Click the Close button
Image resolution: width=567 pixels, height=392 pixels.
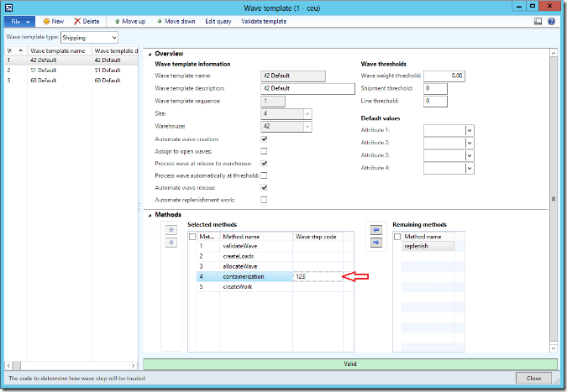click(x=533, y=379)
